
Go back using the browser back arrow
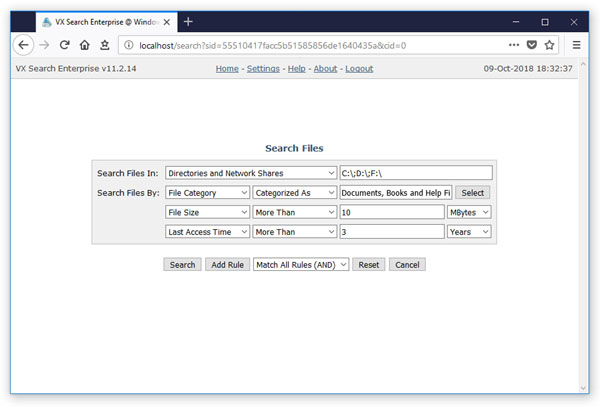pos(23,45)
